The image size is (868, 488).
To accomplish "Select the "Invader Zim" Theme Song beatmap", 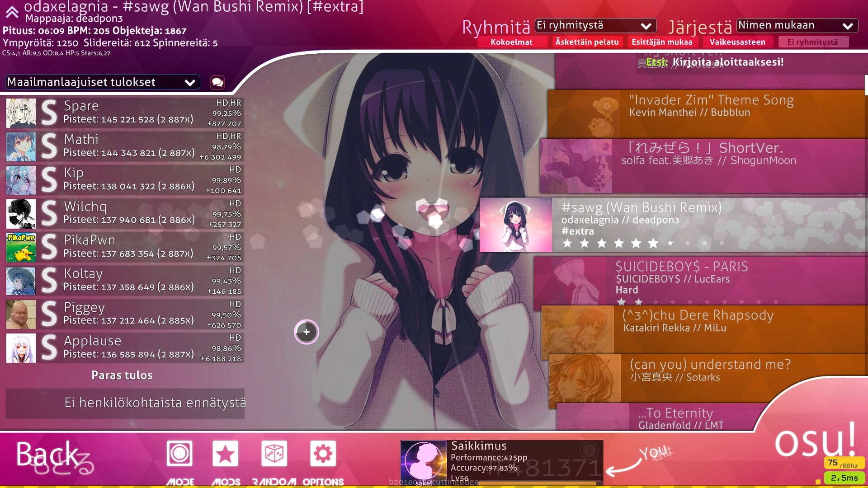I will pyautogui.click(x=708, y=114).
